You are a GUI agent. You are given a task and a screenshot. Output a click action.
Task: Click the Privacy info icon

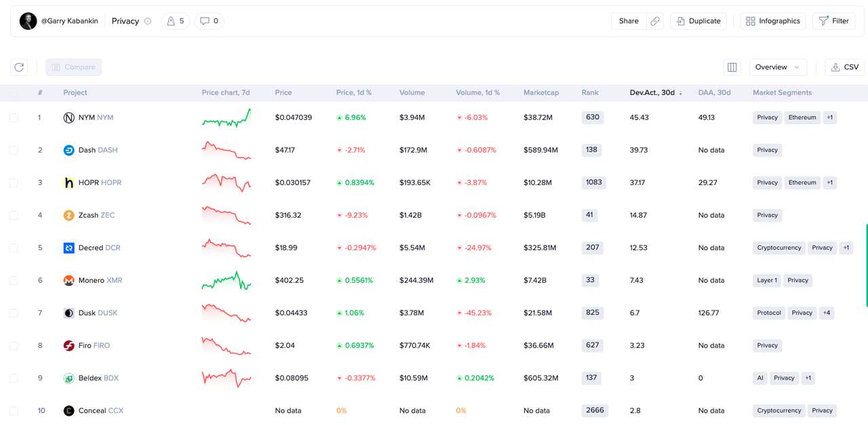point(148,21)
